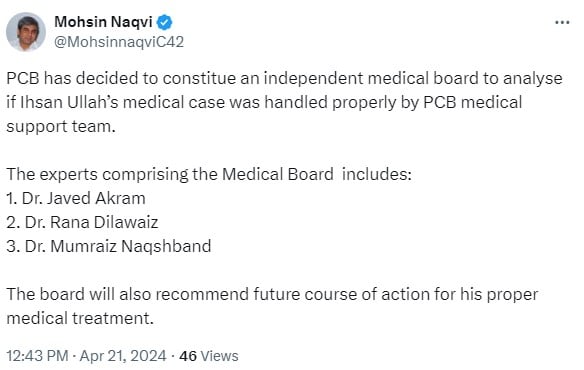Click the display name Mohsin Naqvi

tap(103, 22)
